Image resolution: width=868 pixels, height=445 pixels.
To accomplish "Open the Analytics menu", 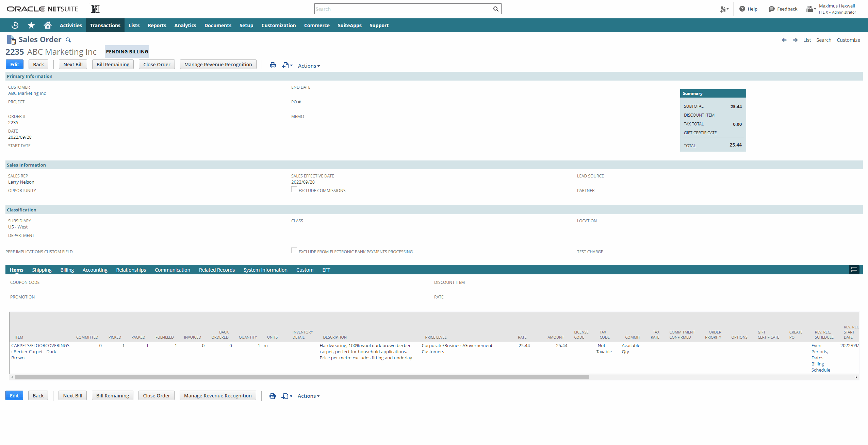I will pos(185,25).
